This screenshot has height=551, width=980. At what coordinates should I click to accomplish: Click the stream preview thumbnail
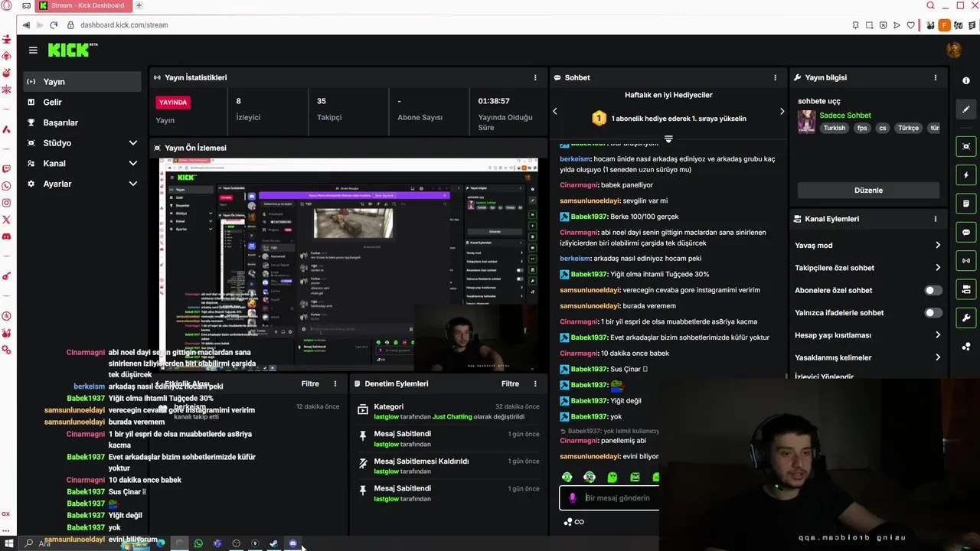click(348, 265)
